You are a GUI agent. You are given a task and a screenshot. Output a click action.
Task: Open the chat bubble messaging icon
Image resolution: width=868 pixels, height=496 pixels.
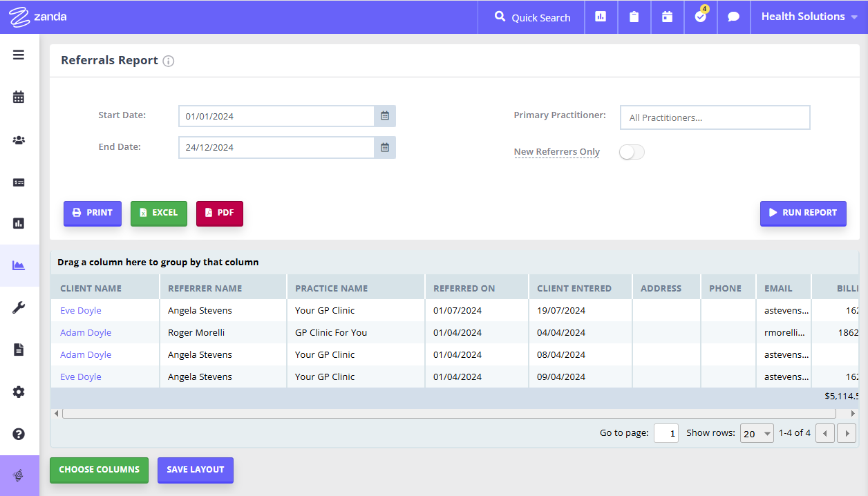(733, 17)
